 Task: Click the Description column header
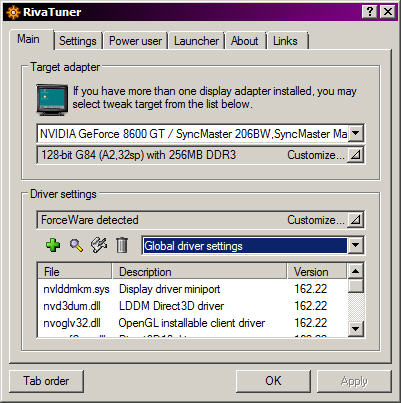(199, 272)
